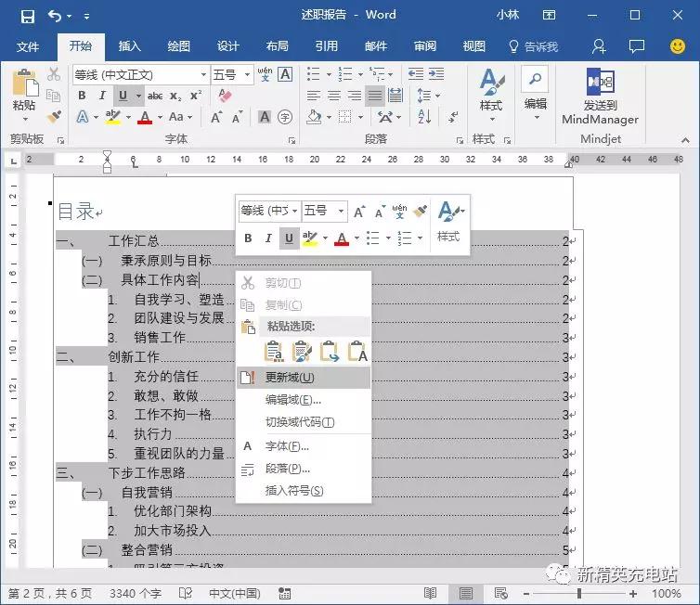Open the 插入 ribbon tab

129,46
